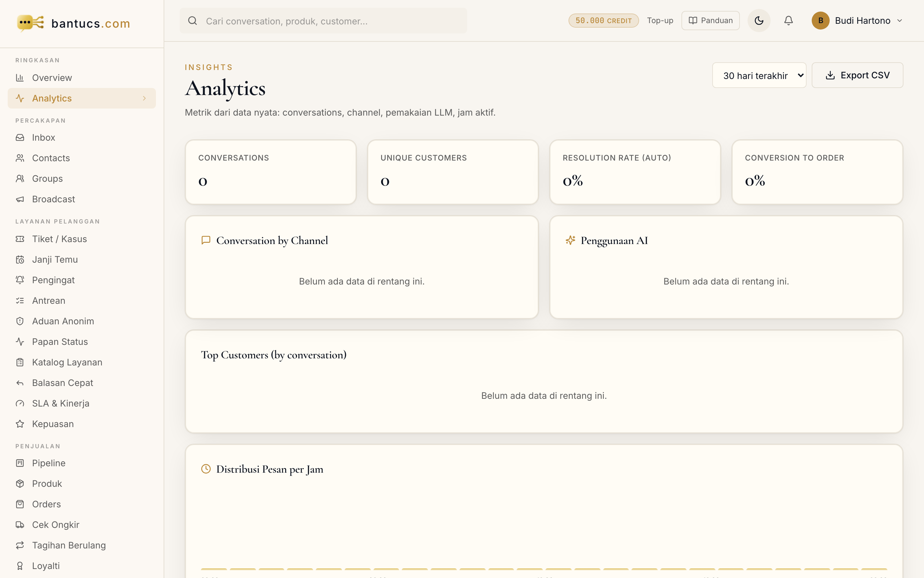Click the UNIQUE CUSTOMERS metric card
The width and height of the screenshot is (924, 578).
click(453, 172)
